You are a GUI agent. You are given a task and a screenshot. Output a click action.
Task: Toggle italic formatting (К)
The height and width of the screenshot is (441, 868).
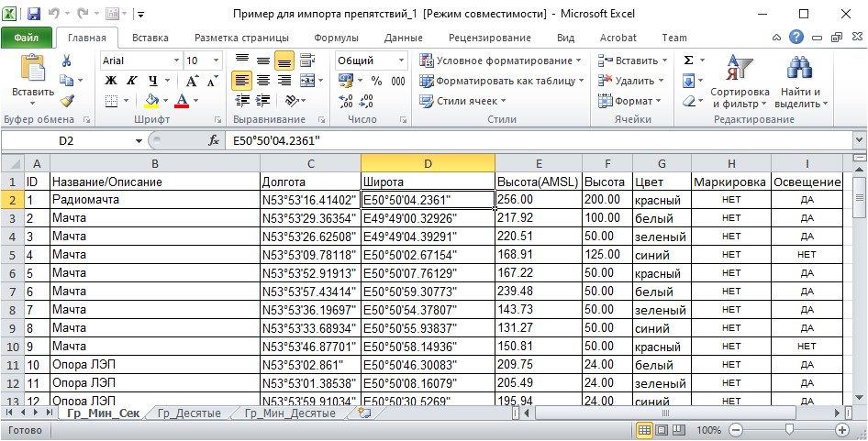132,81
